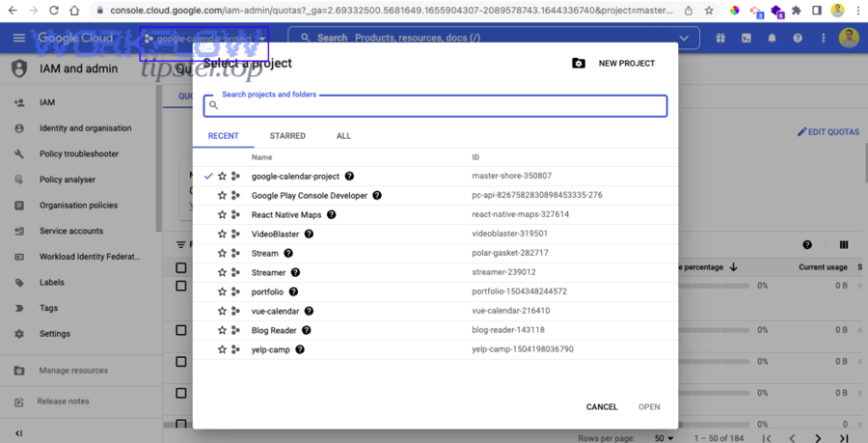The image size is (868, 443).
Task: Open the notifications bell
Action: point(772,39)
